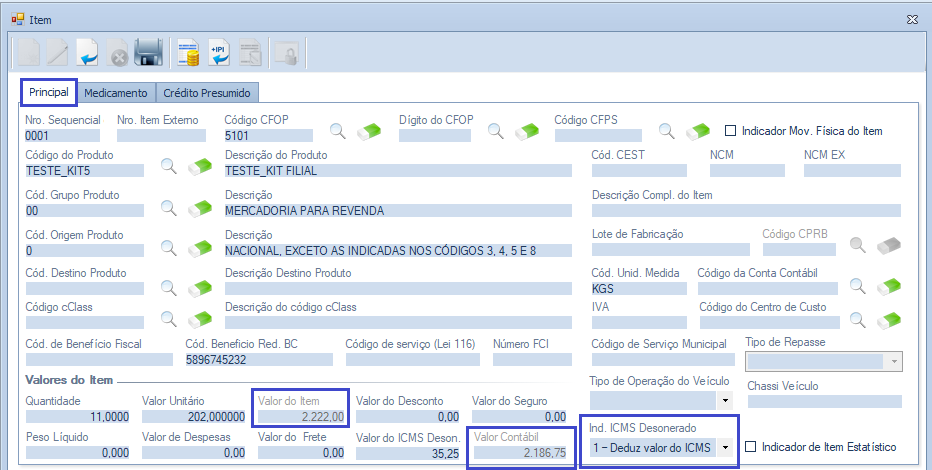Click the Código CFOP field showing 5101
This screenshot has width=932, height=470.
tap(269, 135)
